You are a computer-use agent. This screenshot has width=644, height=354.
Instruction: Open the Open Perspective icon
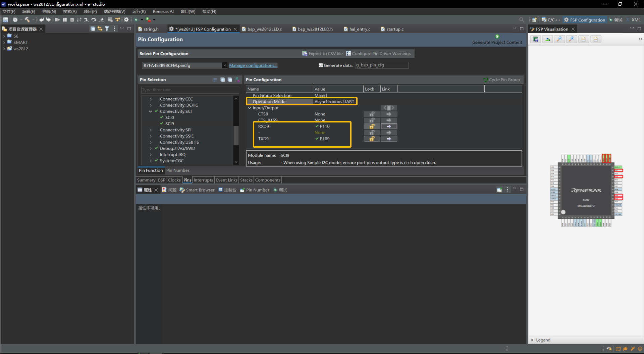534,20
